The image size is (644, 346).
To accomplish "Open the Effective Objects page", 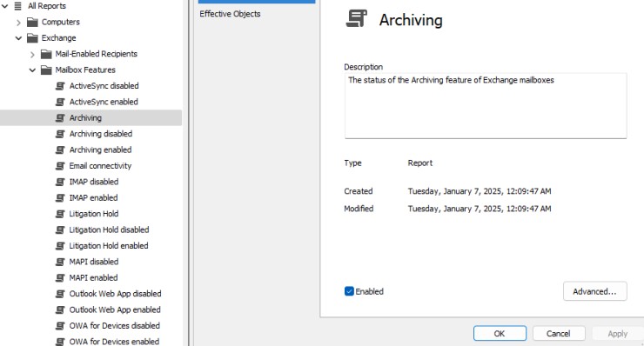I will pyautogui.click(x=230, y=14).
